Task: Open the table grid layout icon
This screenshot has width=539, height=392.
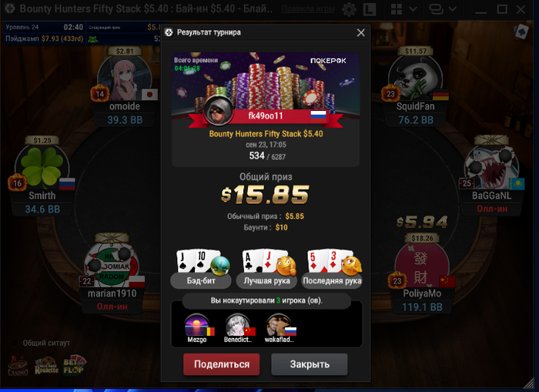Action: tap(397, 9)
